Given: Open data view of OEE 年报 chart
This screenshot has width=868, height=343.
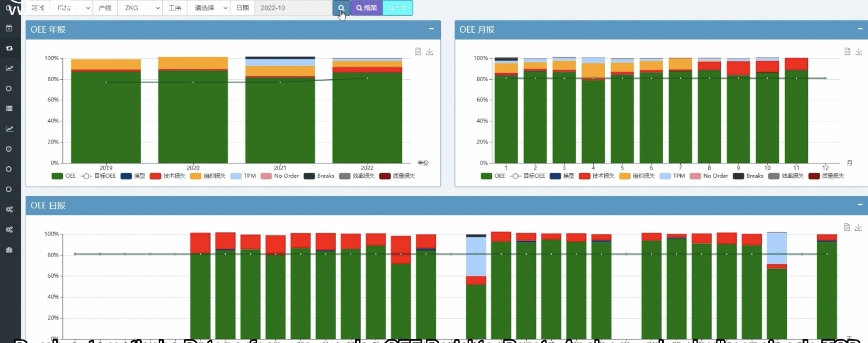Looking at the screenshot, I should [x=418, y=51].
